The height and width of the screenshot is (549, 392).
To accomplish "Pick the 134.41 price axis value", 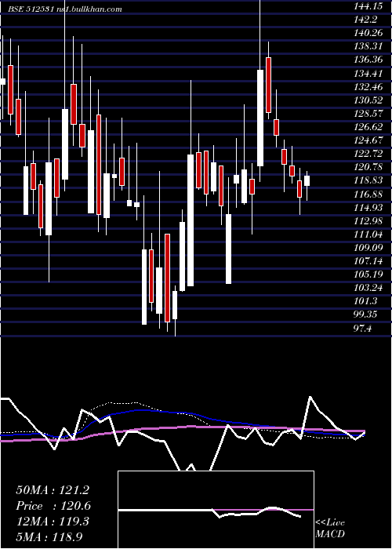I will tap(367, 73).
